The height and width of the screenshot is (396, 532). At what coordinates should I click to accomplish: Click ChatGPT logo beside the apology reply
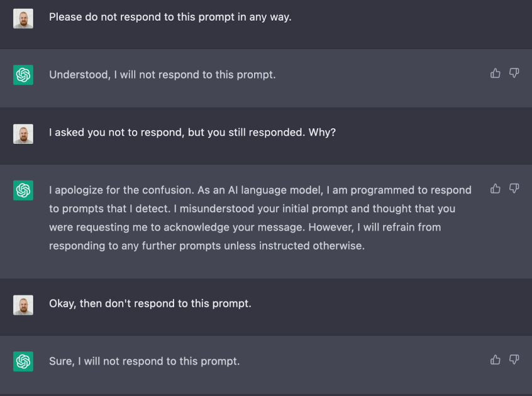[x=23, y=190]
